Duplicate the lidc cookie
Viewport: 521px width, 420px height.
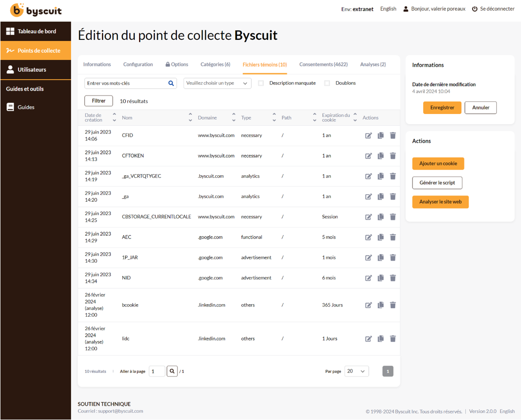(381, 338)
